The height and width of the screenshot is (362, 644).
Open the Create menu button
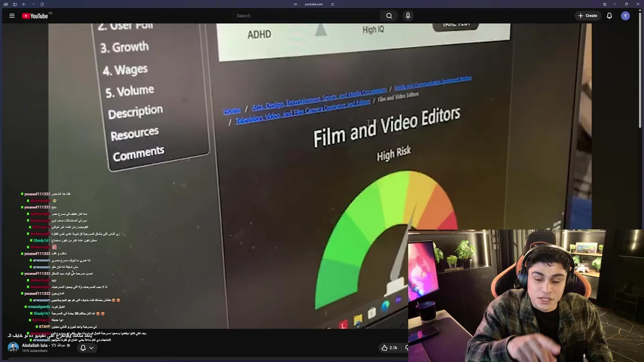point(587,16)
